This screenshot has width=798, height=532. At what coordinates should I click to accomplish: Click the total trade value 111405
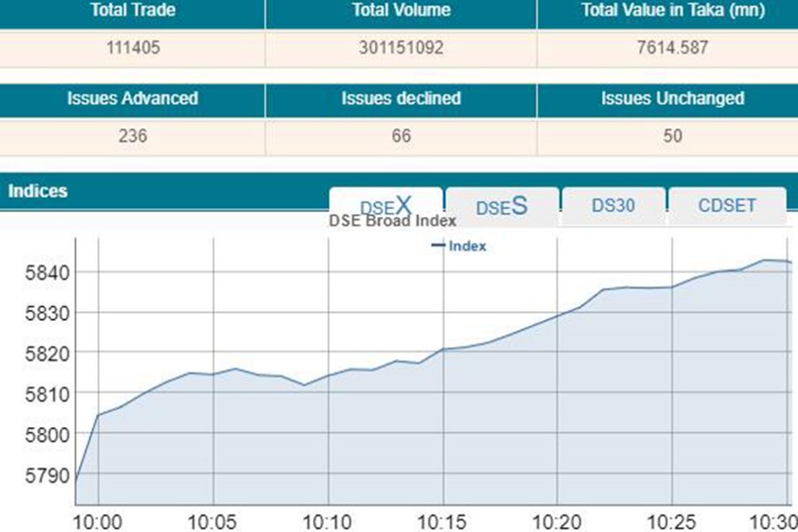[x=132, y=48]
